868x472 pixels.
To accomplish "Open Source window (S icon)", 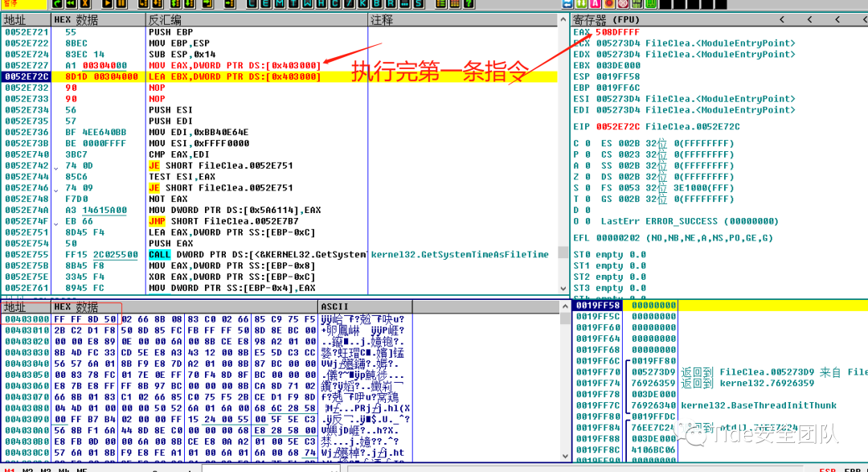I will (419, 4).
